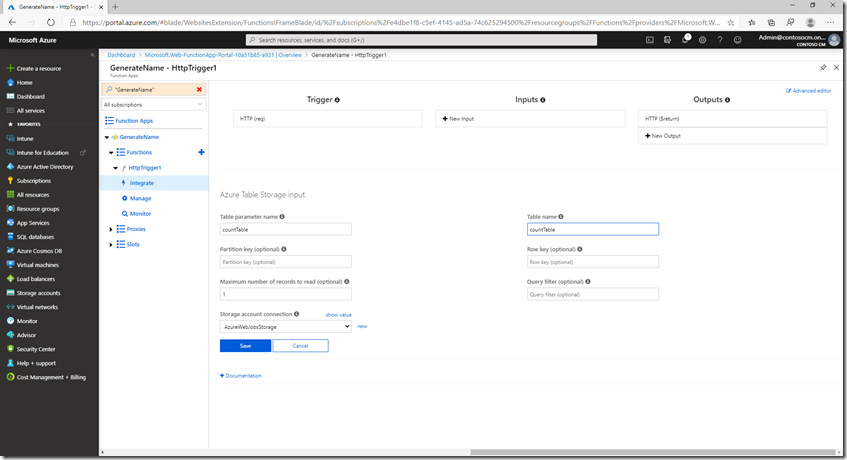Click the help question mark icon
The image size is (847, 460).
719,40
